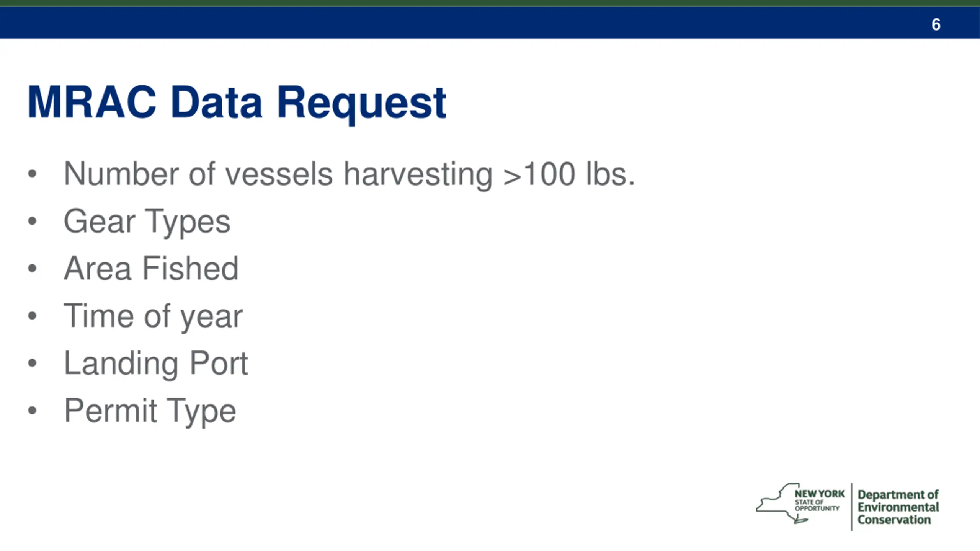Click the NEW YORK State of Opportunity wordmark
Image resolution: width=980 pixels, height=551 pixels.
(820, 500)
